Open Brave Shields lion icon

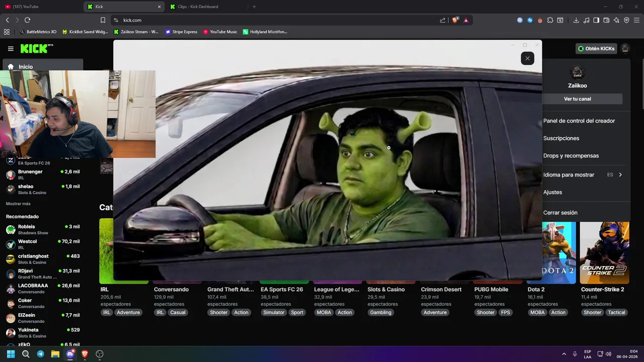tap(455, 20)
